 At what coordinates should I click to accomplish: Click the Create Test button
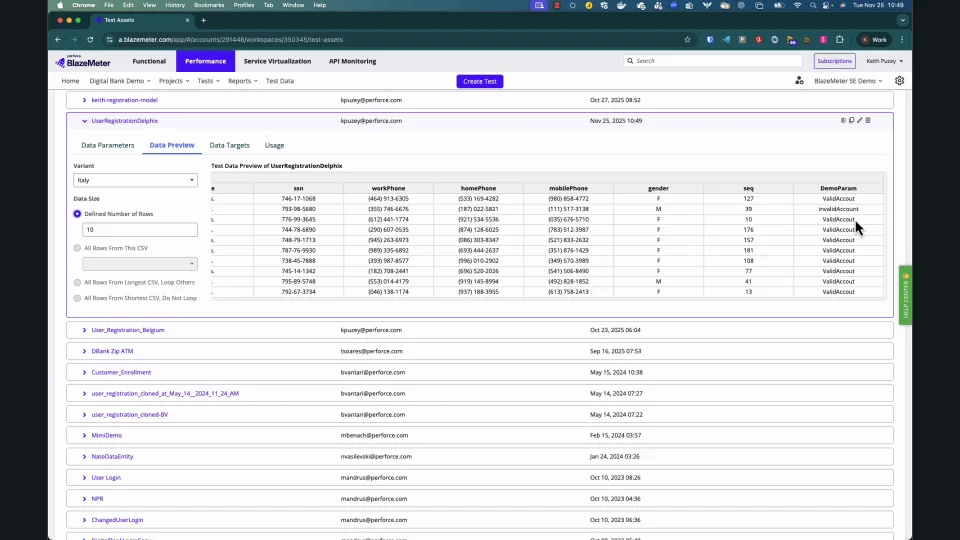[480, 81]
